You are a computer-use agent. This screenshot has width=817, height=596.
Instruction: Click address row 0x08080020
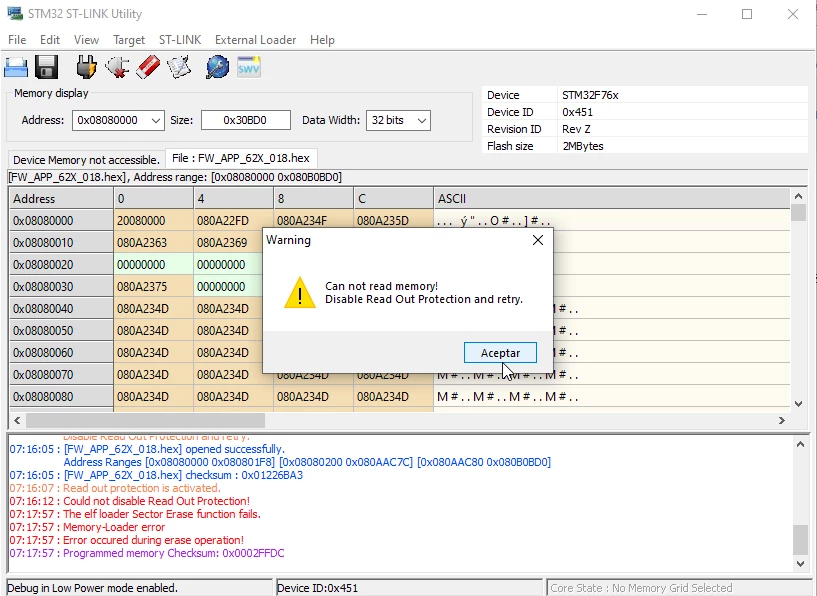click(x=61, y=265)
